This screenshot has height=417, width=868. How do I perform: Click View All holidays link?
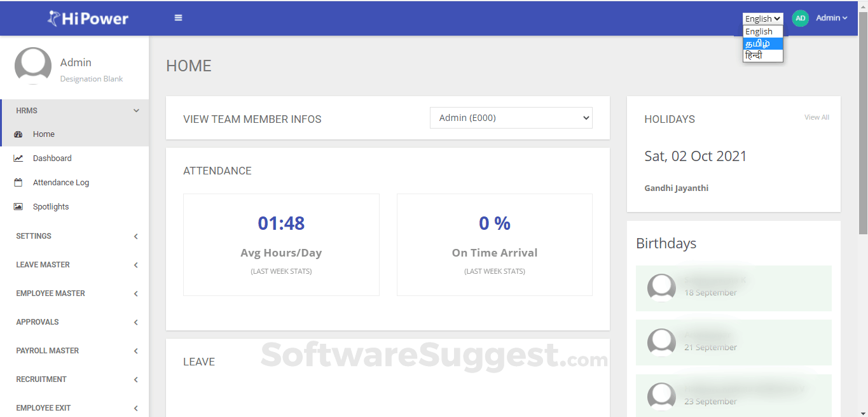tap(816, 117)
